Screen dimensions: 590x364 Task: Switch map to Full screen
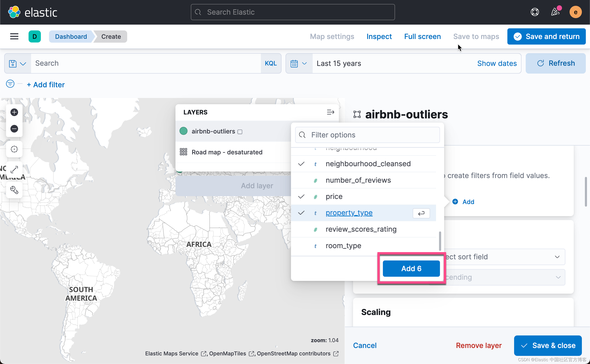tap(422, 36)
